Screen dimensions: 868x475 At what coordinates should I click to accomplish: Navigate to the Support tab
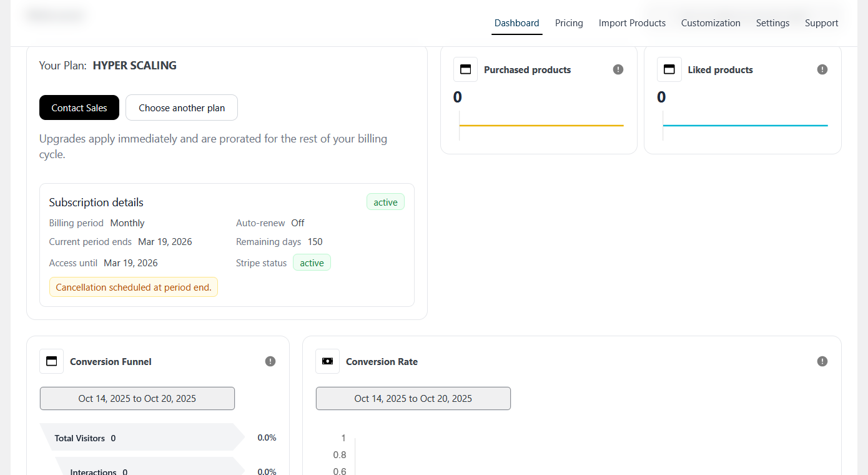point(821,23)
